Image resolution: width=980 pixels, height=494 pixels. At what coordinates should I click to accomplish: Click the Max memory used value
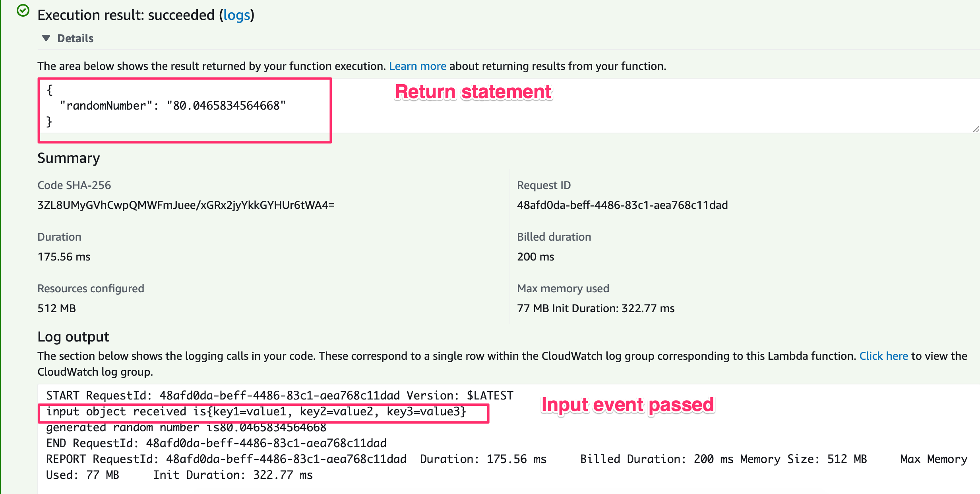pyautogui.click(x=595, y=308)
